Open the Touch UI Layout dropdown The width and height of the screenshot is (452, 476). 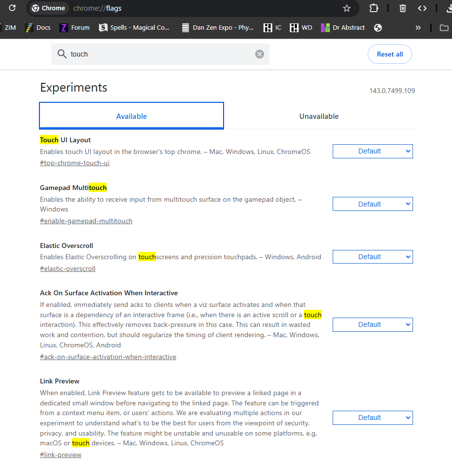pos(373,151)
